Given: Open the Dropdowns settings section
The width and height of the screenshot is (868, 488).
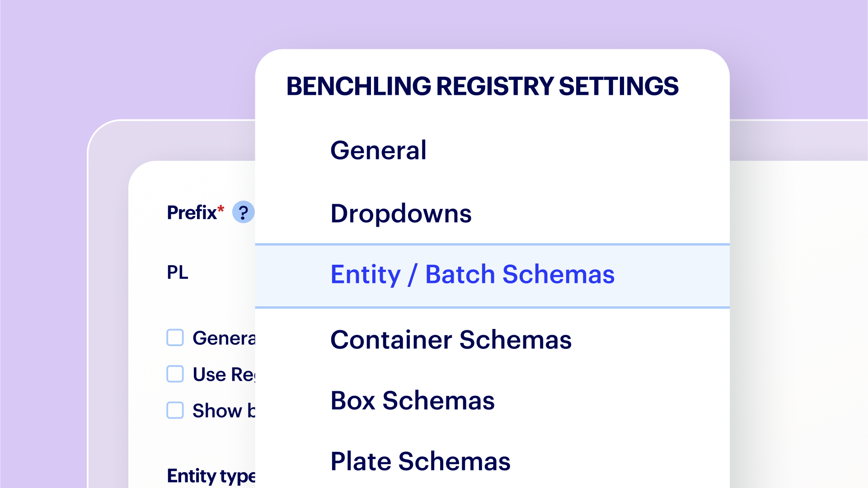Looking at the screenshot, I should 401,214.
